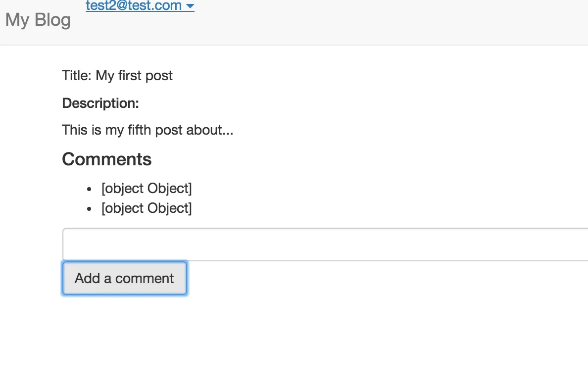Click the bullet of the second comment
The width and height of the screenshot is (588, 392).
point(89,209)
